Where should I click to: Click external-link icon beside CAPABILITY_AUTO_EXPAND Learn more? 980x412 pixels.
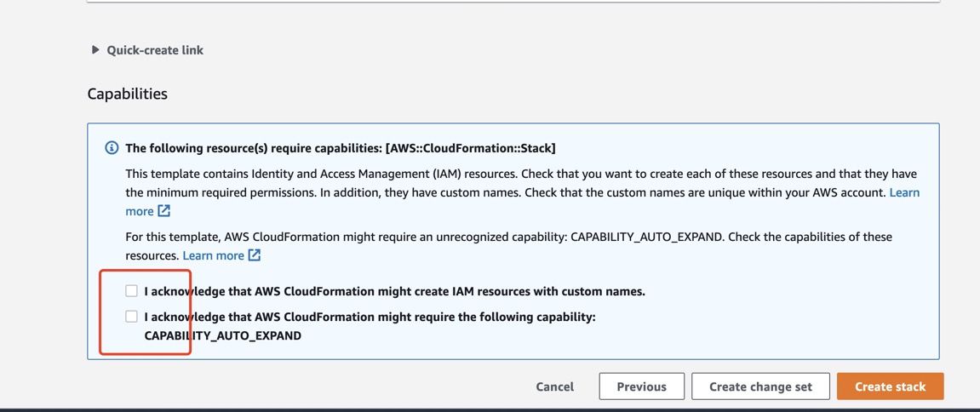click(255, 255)
